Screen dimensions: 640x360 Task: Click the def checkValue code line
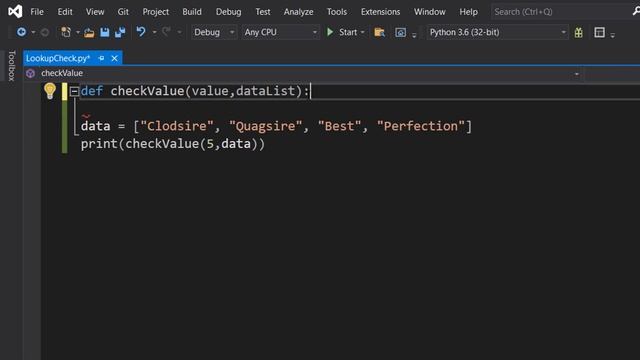click(x=195, y=91)
